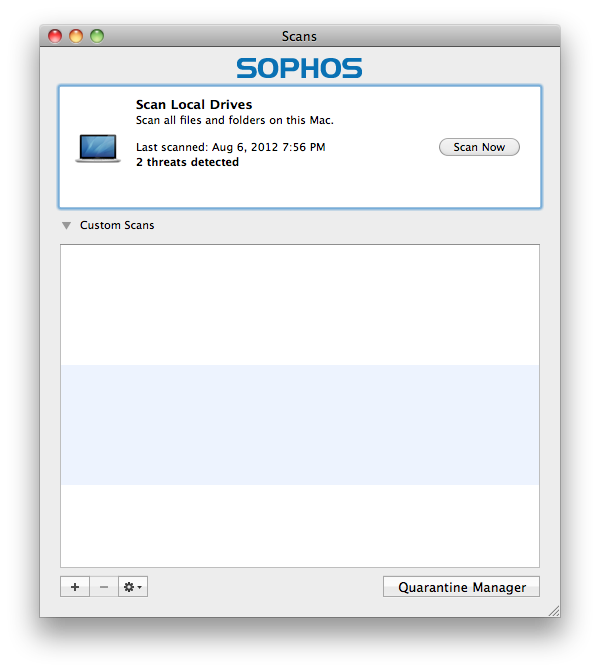The image size is (600, 672).
Task: Click the Last scanned date text
Action: point(231,147)
